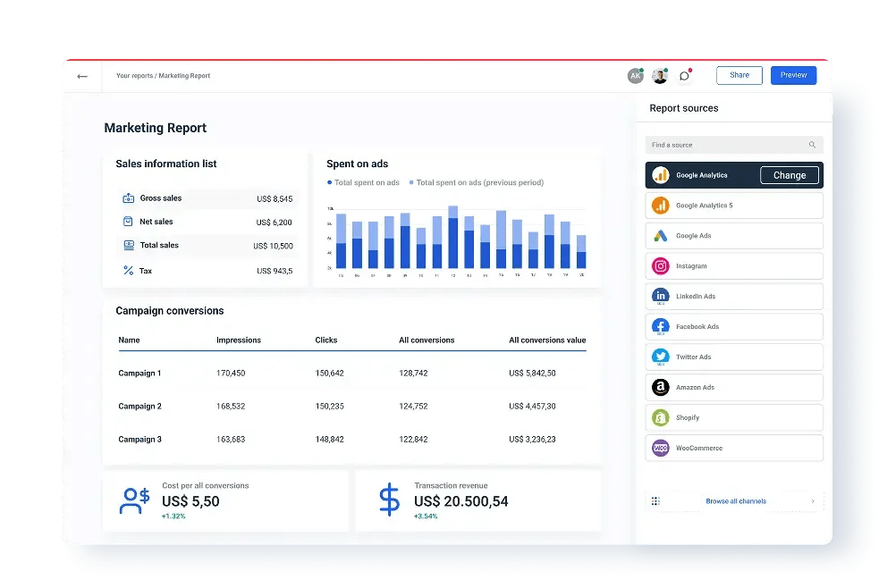Click the Facebook Ads channel icon
This screenshot has height=588, width=887.
tap(661, 326)
